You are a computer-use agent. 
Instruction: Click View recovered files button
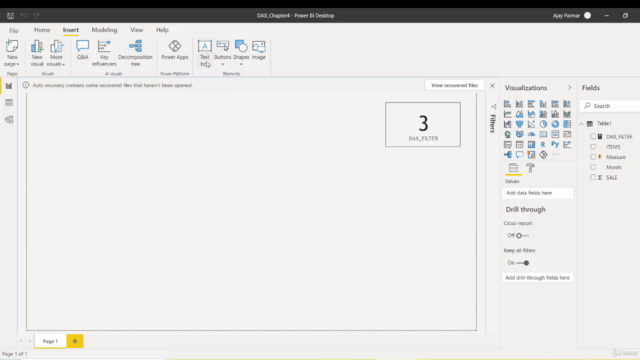coord(454,85)
